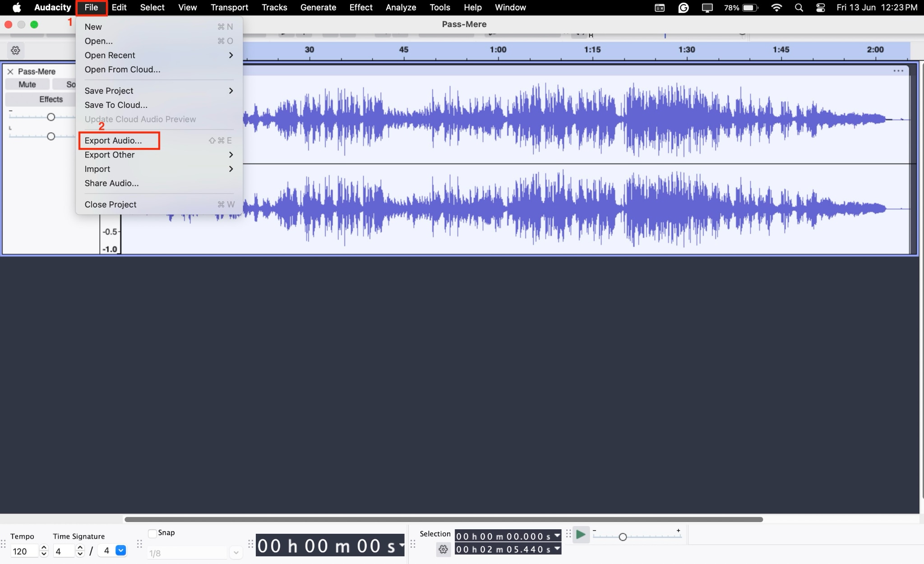Click track pan slider knob
The height and width of the screenshot is (564, 924).
click(x=51, y=136)
